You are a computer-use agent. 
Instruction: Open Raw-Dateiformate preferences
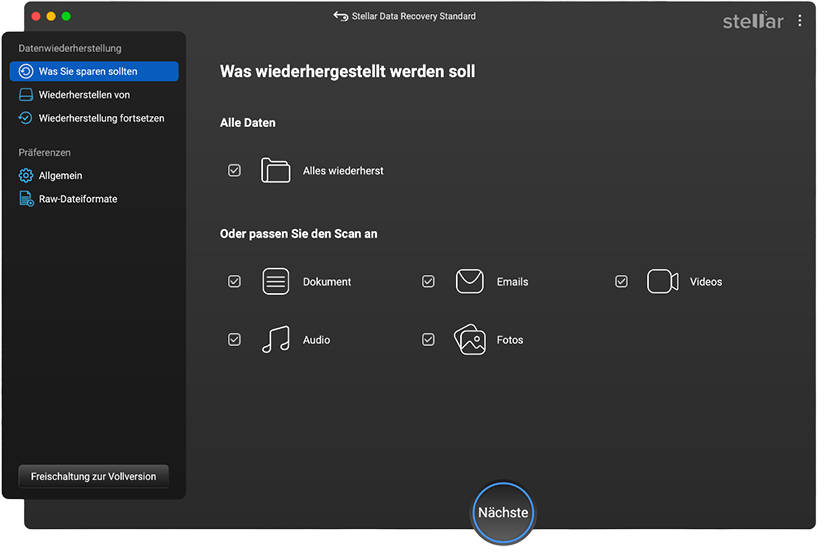coord(77,199)
